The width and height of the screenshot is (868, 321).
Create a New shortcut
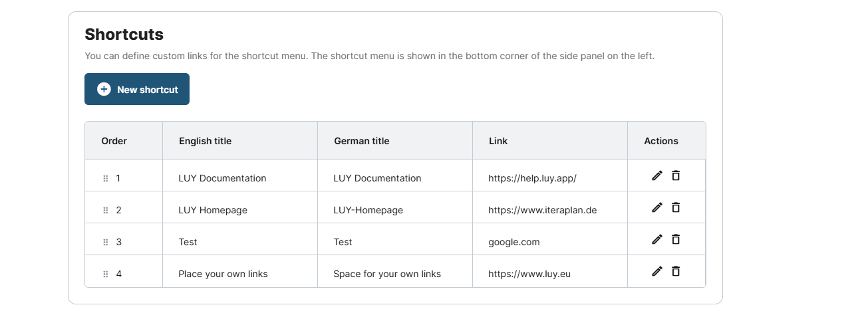coord(137,89)
